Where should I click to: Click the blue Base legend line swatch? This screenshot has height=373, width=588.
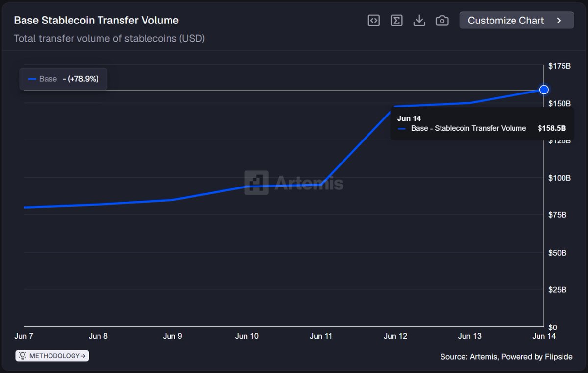(32, 79)
